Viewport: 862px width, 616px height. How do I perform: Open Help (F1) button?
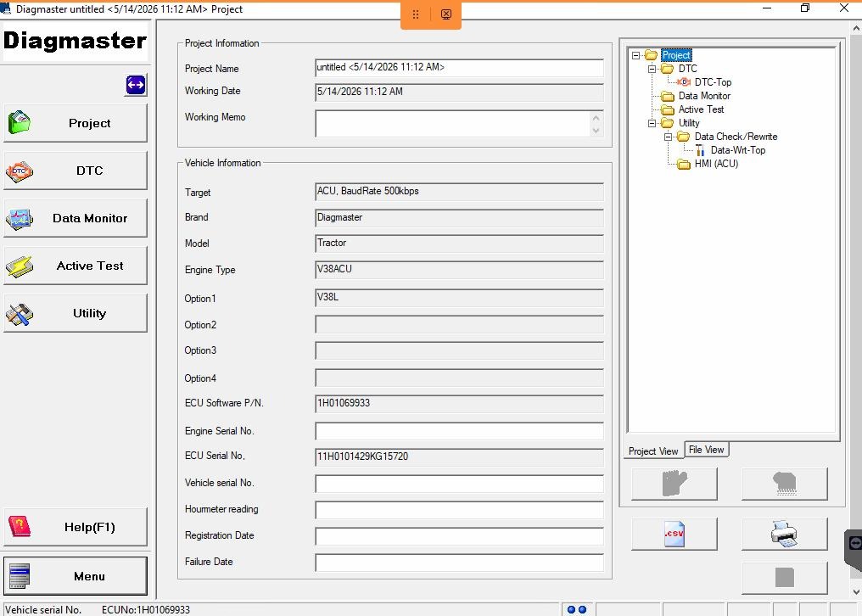[76, 527]
